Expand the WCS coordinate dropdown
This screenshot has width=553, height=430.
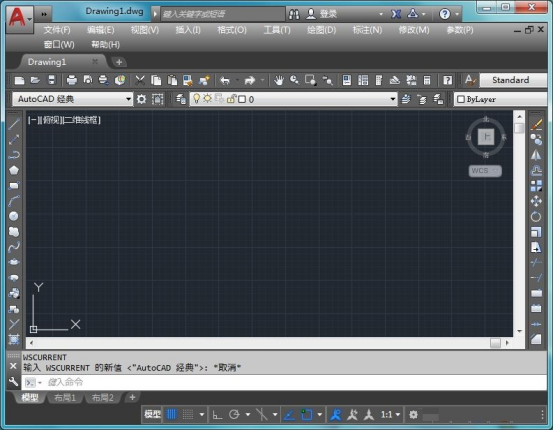[496, 171]
